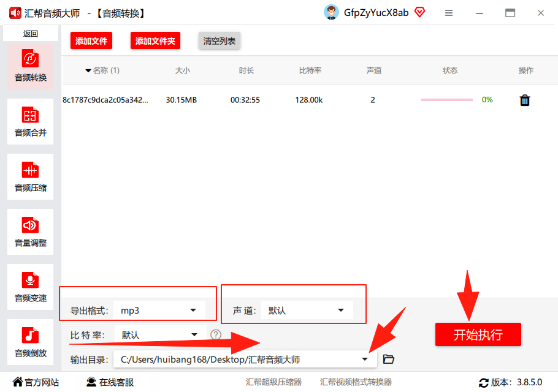Select the 音频变速 audio speed tool

tap(30, 287)
